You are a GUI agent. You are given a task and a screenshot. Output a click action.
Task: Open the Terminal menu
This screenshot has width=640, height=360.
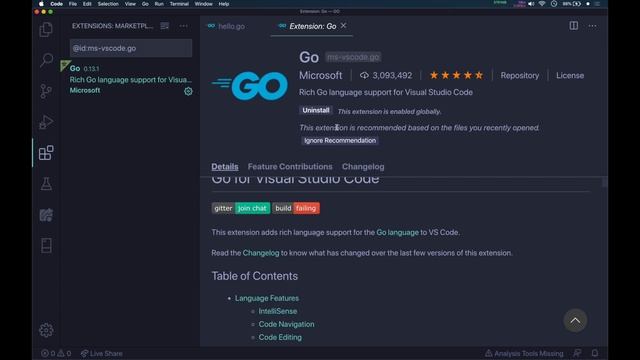point(179,4)
